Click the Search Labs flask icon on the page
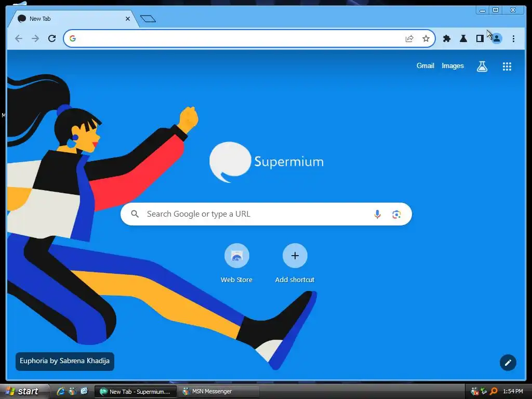Image resolution: width=532 pixels, height=399 pixels. pyautogui.click(x=482, y=66)
